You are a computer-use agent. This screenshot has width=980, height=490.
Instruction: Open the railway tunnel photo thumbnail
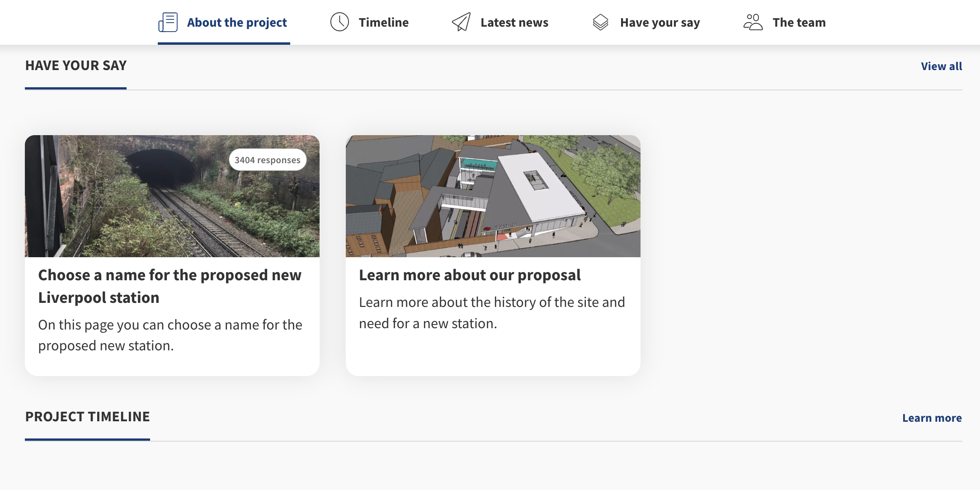tap(172, 196)
